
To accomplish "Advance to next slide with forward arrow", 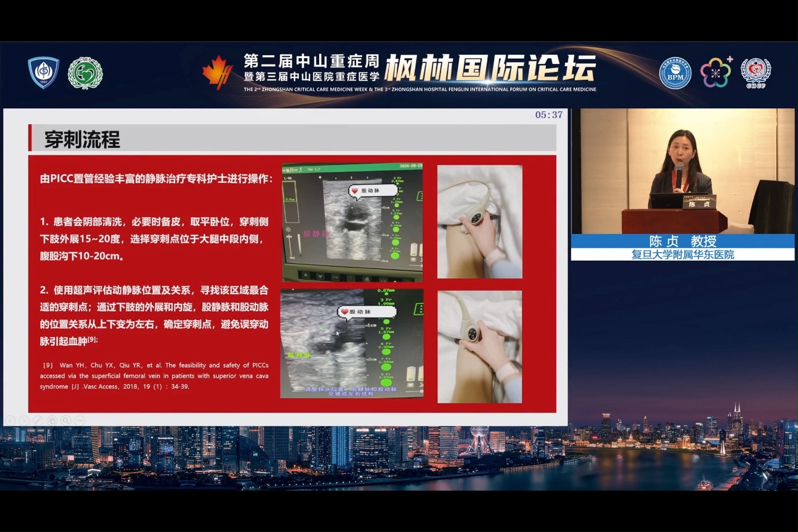I will [x=24, y=420].
